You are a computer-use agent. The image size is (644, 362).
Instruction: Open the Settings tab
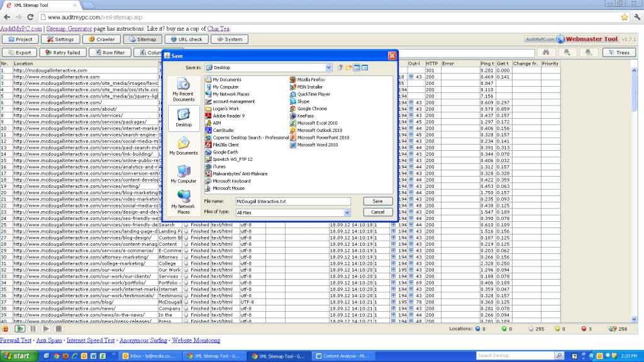60,39
